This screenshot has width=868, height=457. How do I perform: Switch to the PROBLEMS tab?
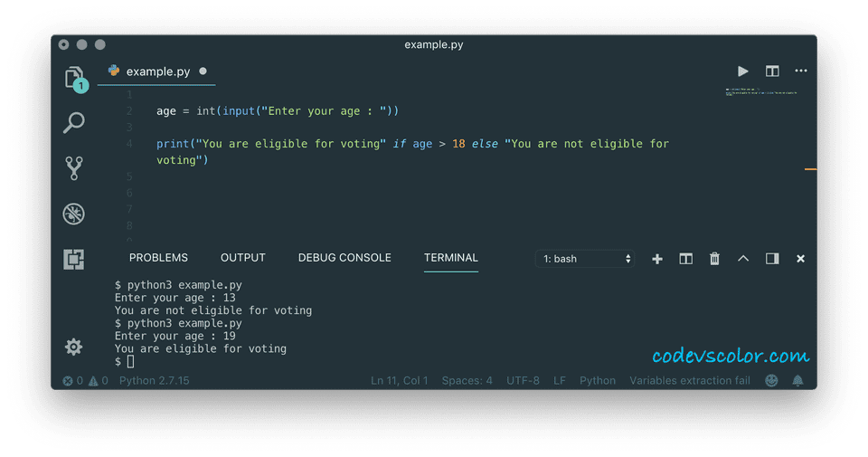158,258
